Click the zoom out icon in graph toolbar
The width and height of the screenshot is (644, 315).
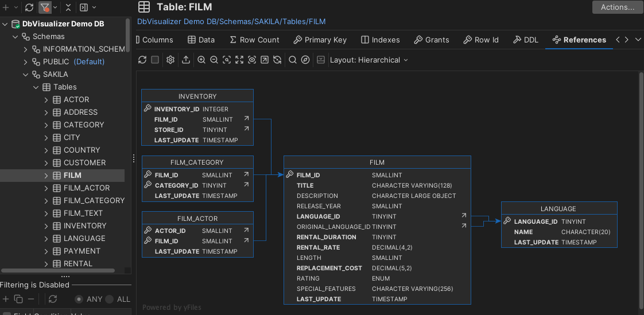click(214, 60)
